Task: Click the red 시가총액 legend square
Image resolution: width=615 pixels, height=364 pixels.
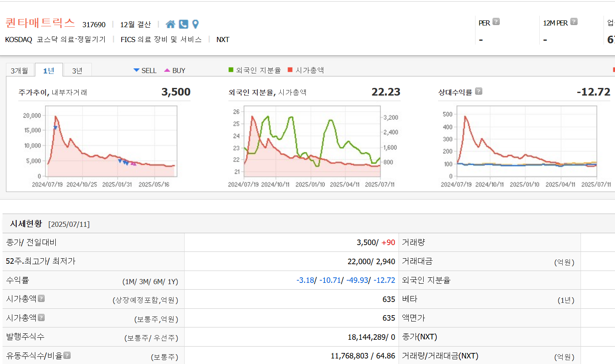Action: (290, 70)
